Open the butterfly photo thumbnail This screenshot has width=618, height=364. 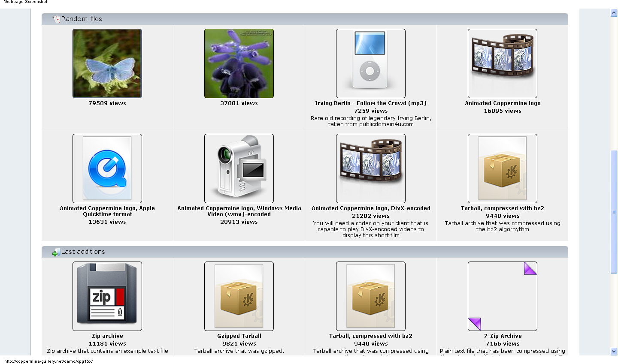107,63
